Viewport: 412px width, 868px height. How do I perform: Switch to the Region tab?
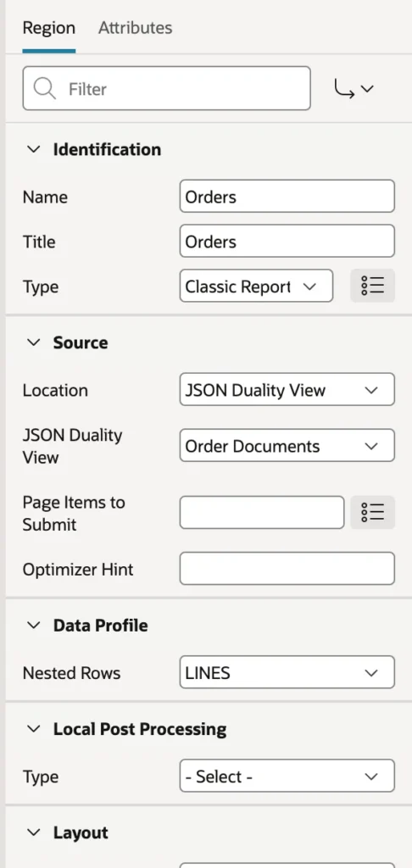tap(48, 28)
